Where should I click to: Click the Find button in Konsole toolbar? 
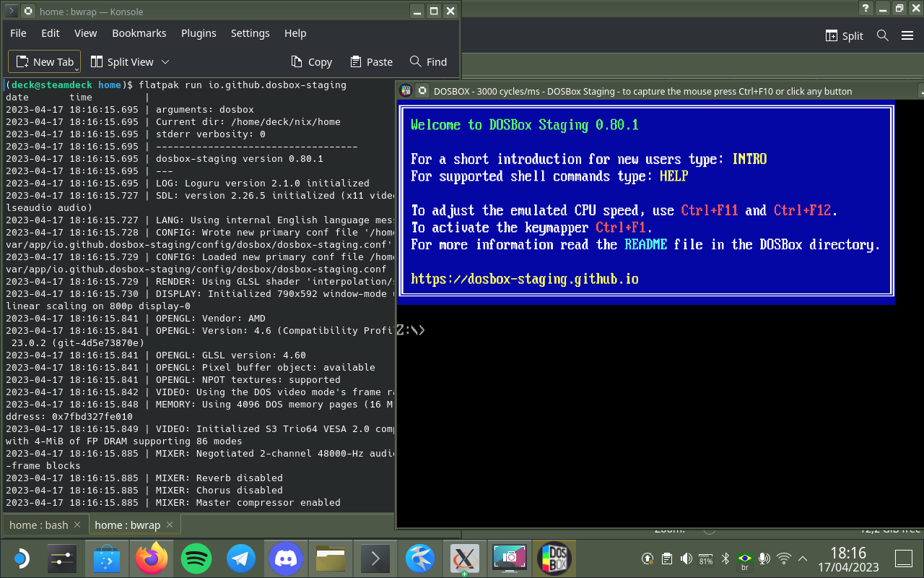point(428,61)
